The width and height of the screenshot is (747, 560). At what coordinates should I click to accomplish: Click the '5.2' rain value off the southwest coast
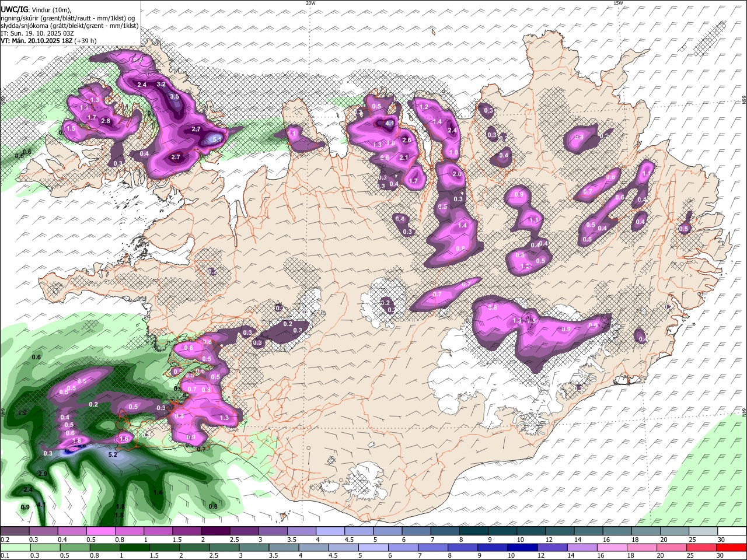click(x=113, y=454)
